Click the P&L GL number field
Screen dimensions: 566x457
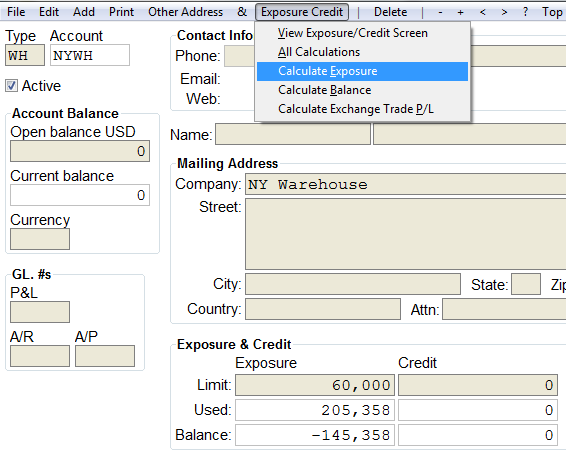[x=40, y=312]
